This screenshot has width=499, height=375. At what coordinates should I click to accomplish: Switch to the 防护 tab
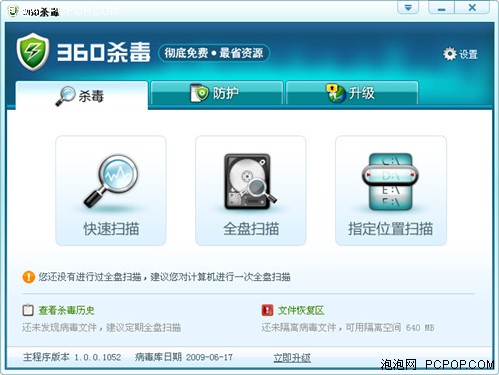217,93
